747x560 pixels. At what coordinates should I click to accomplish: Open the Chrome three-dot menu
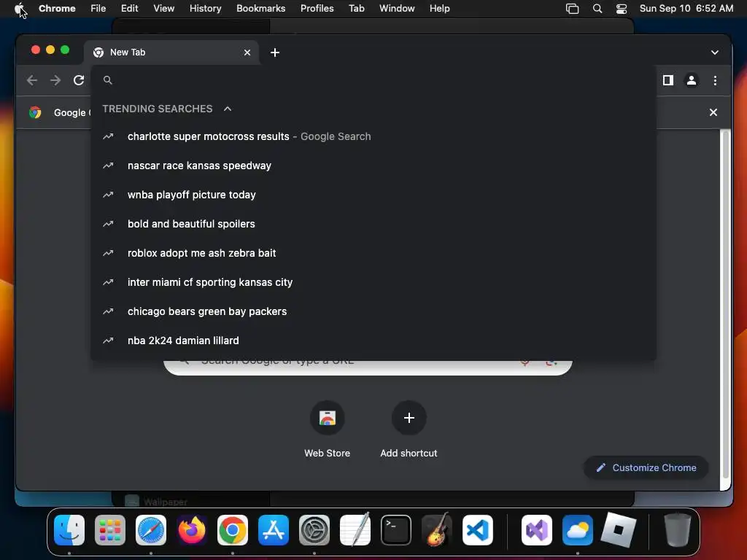(x=715, y=80)
